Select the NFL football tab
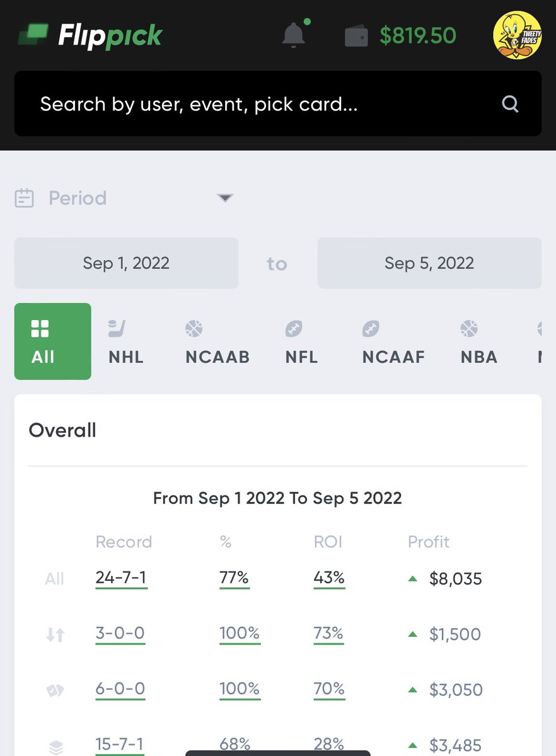Screen dimensions: 556x756 [x=301, y=342]
